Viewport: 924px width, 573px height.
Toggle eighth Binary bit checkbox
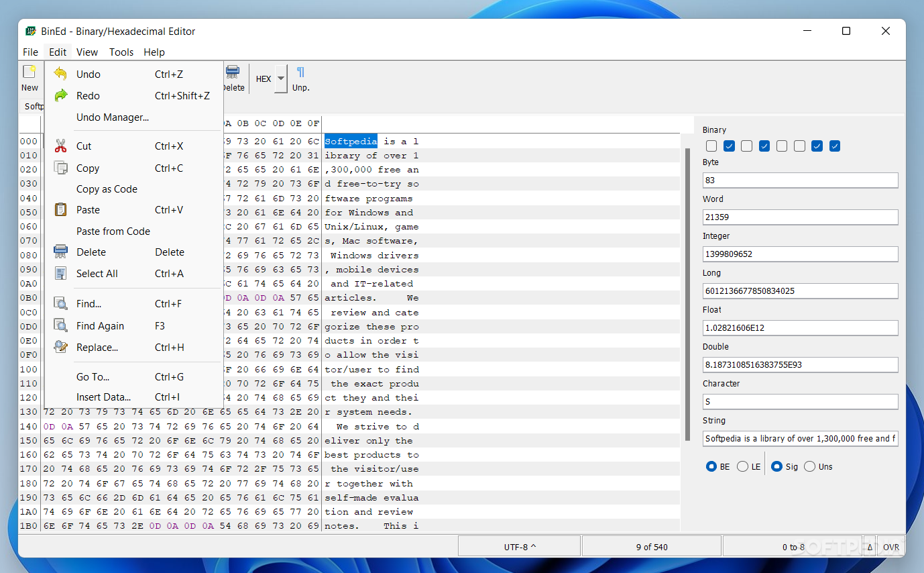click(x=835, y=146)
